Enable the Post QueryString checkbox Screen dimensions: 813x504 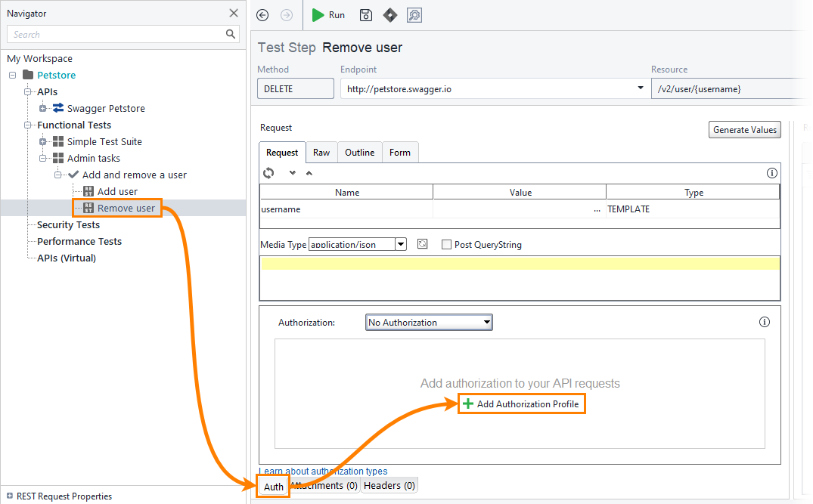(446, 244)
